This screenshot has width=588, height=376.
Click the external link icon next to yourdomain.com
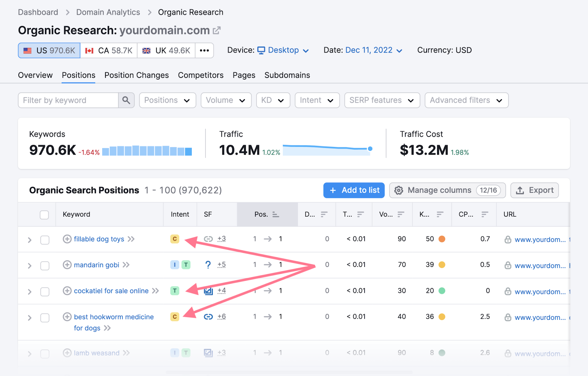[x=217, y=30]
